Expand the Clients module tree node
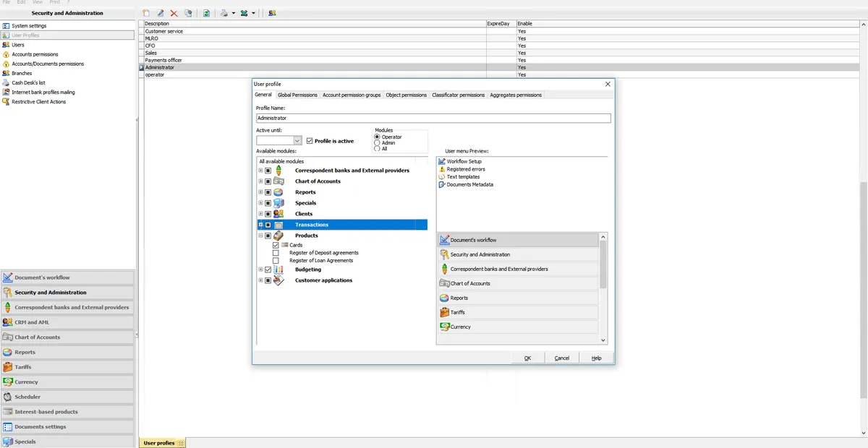The height and width of the screenshot is (448, 868). [260, 214]
